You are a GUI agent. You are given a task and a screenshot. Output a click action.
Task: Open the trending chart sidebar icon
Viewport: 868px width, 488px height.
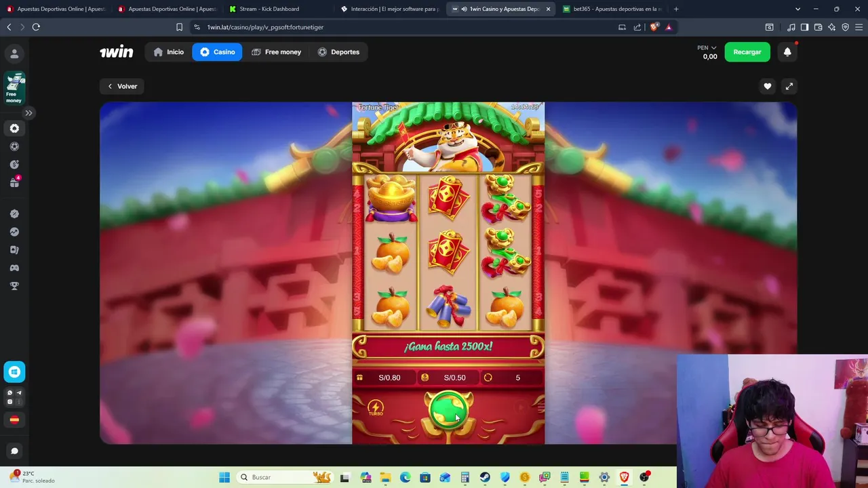14,232
